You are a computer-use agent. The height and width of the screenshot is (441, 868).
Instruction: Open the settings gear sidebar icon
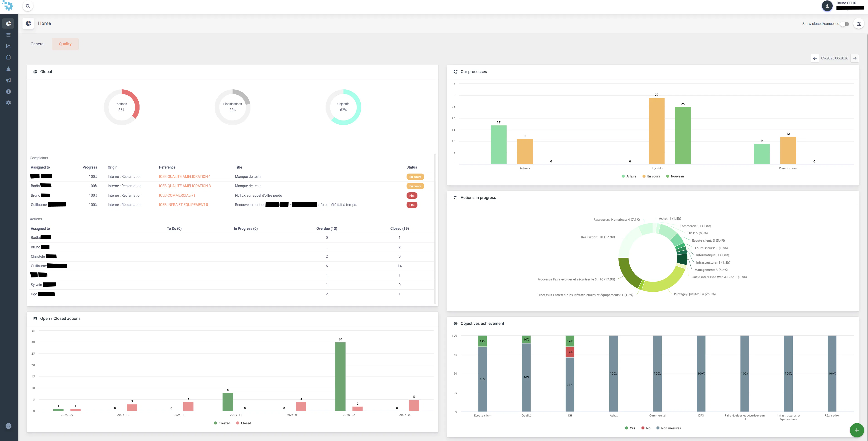pos(8,103)
